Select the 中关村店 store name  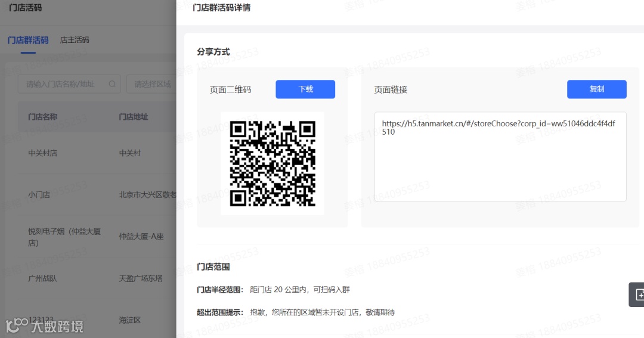43,153
